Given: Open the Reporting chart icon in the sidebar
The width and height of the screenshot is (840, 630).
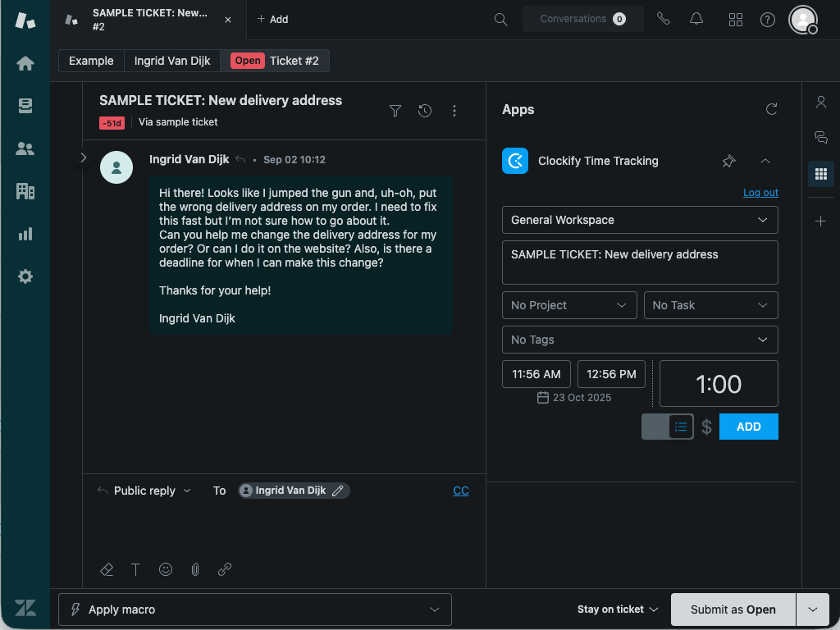Looking at the screenshot, I should [x=25, y=233].
